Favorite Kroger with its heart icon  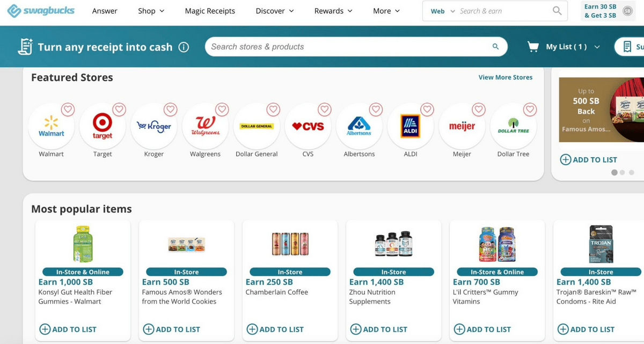click(x=171, y=109)
